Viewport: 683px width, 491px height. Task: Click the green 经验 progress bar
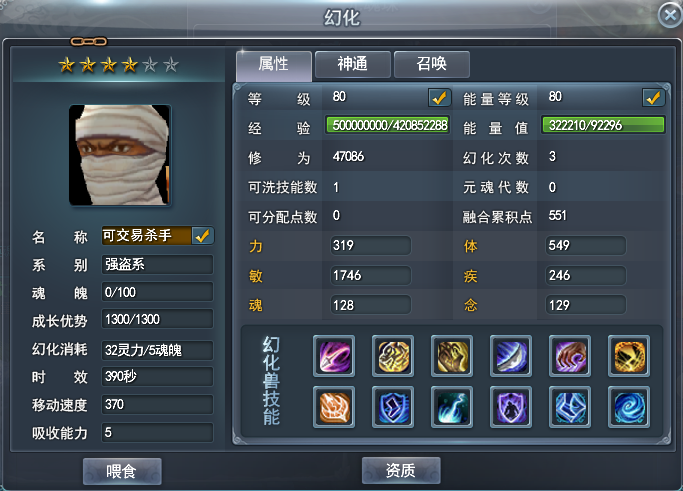388,125
